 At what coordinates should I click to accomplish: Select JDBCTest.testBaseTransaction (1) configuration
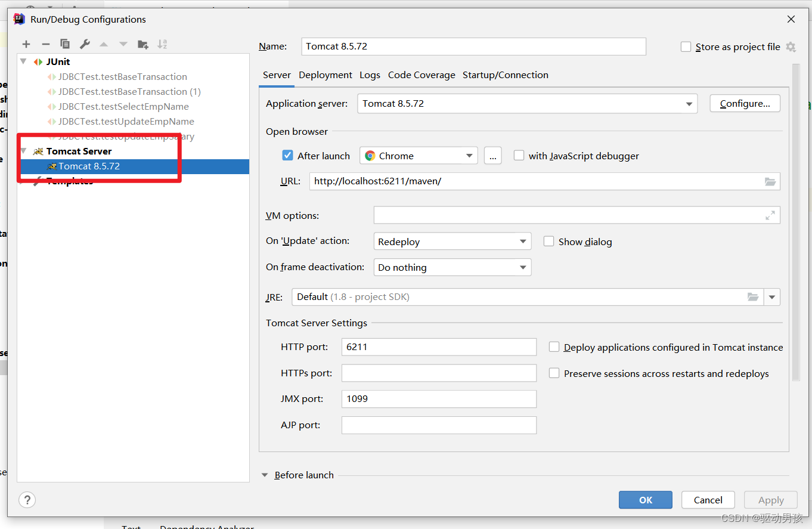[x=129, y=91]
